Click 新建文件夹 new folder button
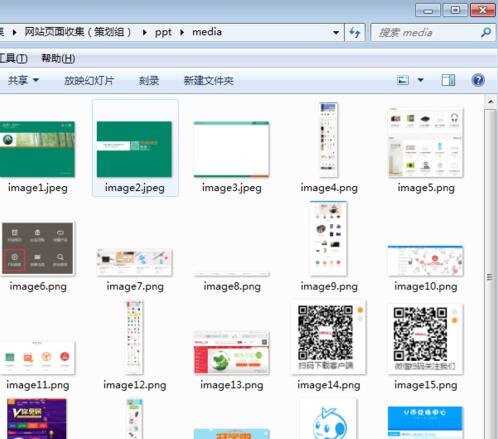This screenshot has height=439, width=498. pos(209,80)
